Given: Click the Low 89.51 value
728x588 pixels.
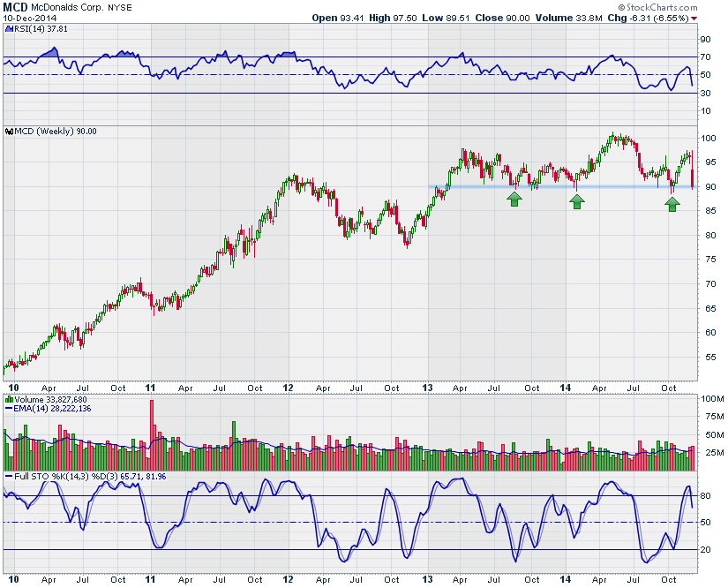Looking at the screenshot, I should [x=446, y=19].
